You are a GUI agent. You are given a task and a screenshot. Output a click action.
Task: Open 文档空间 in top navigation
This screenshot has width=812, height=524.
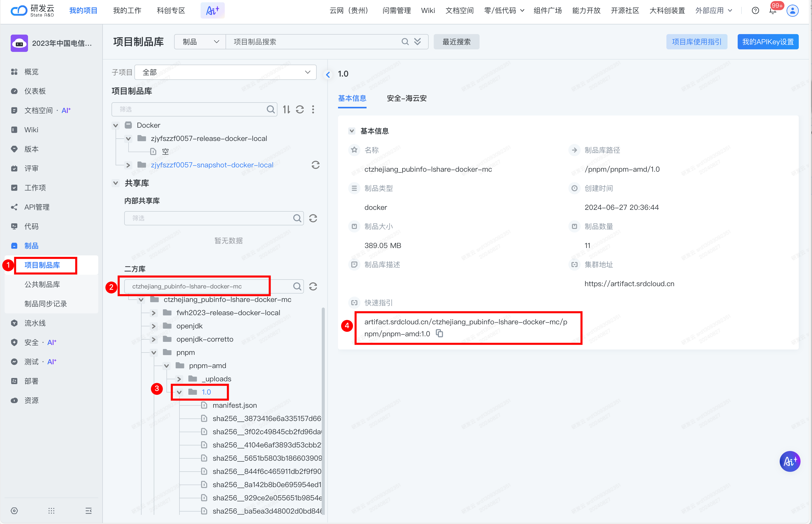[459, 10]
